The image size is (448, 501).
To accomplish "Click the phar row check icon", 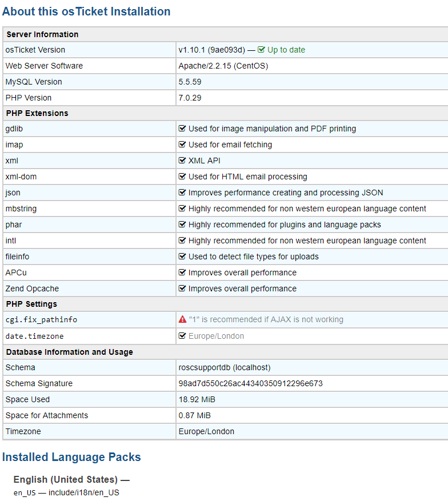I will click(182, 225).
